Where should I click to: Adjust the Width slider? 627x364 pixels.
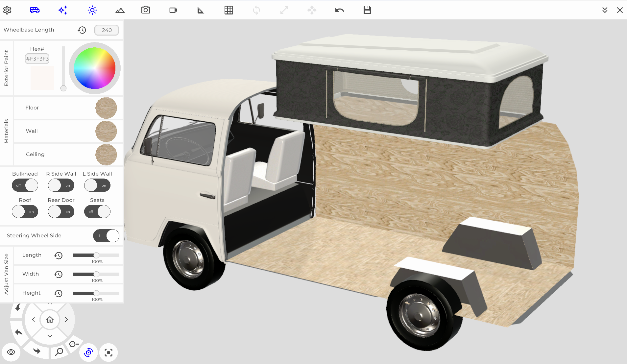(96, 274)
